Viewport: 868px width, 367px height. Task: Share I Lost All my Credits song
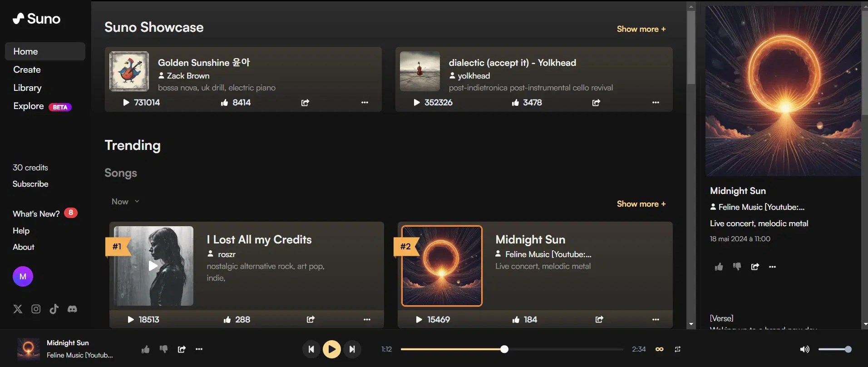[x=311, y=319]
